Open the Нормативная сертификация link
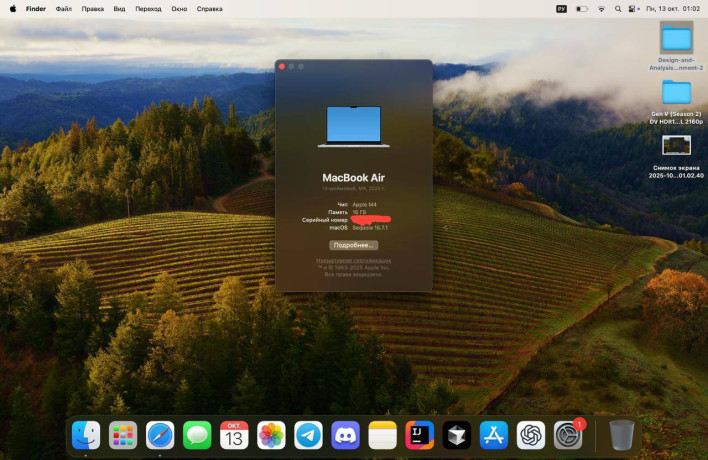Image resolution: width=708 pixels, height=460 pixels. (x=353, y=261)
